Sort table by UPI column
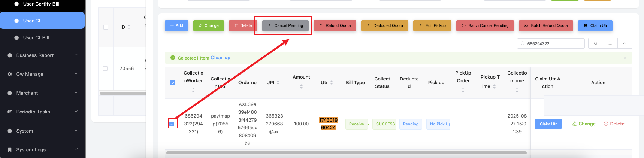The image size is (644, 158). (x=278, y=83)
